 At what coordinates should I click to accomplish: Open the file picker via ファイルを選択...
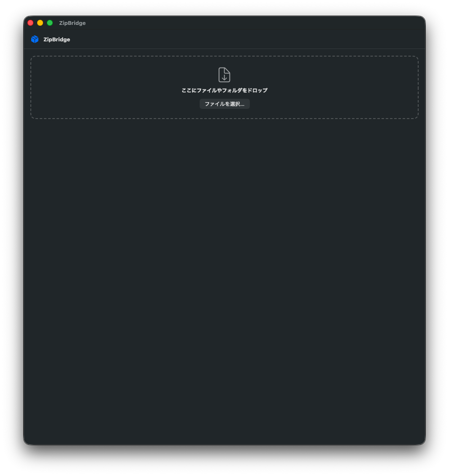point(224,104)
